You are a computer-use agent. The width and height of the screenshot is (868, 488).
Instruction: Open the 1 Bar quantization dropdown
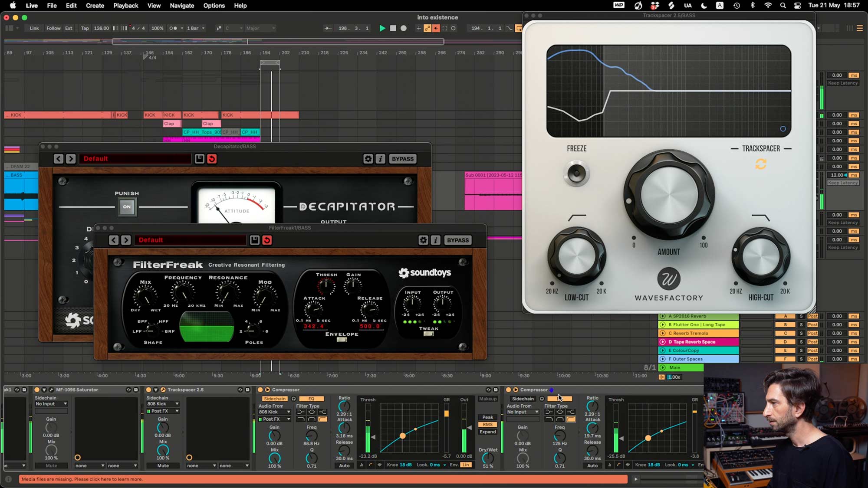tap(196, 28)
